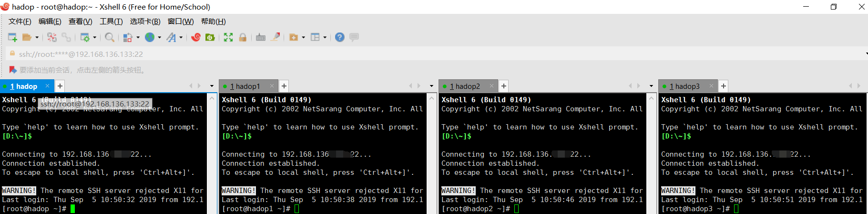Add new tab next to hadop2
This screenshot has height=214, width=868.
(504, 86)
